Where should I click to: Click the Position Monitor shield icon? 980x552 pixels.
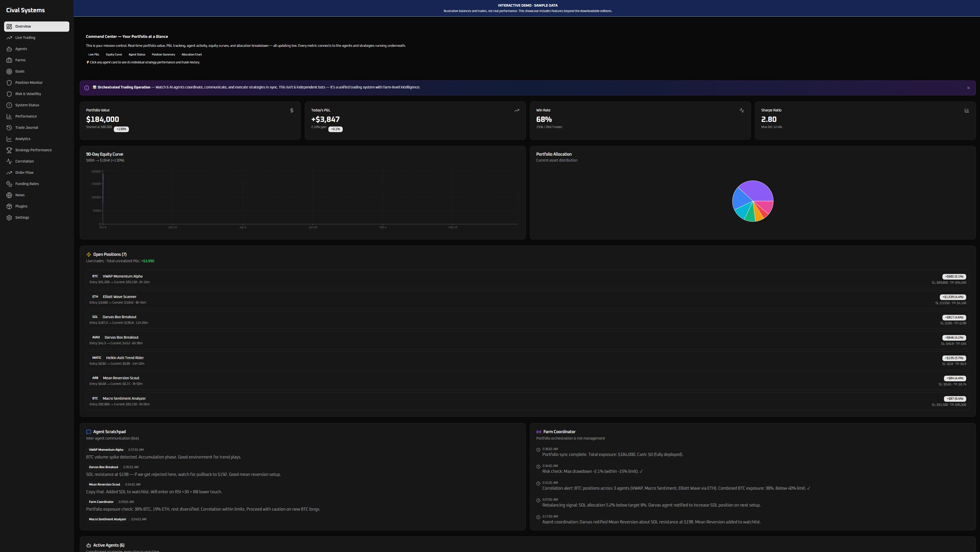coord(9,83)
